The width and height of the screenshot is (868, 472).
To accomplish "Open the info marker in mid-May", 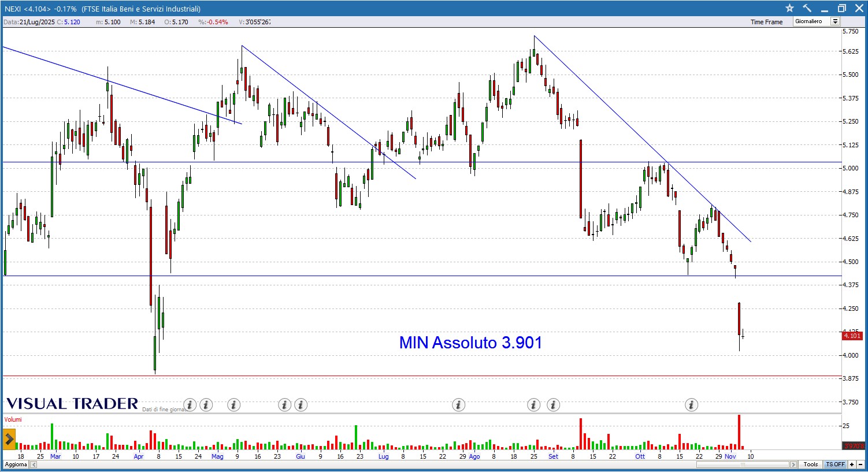I will pos(233,405).
